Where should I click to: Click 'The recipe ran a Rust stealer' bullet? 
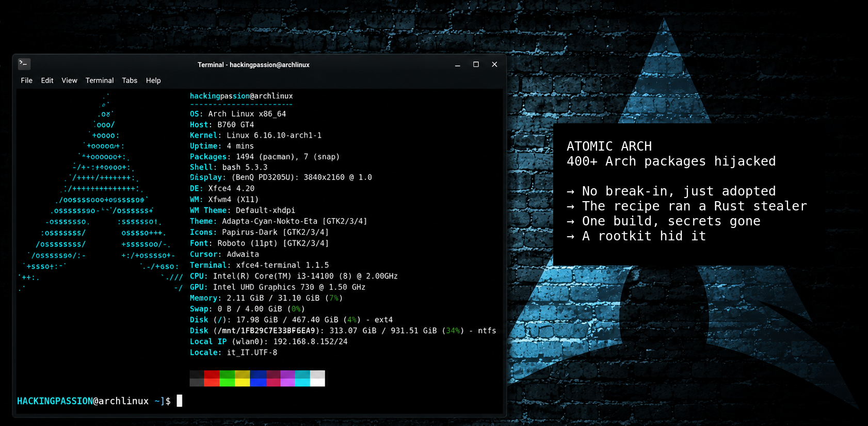pyautogui.click(x=686, y=206)
